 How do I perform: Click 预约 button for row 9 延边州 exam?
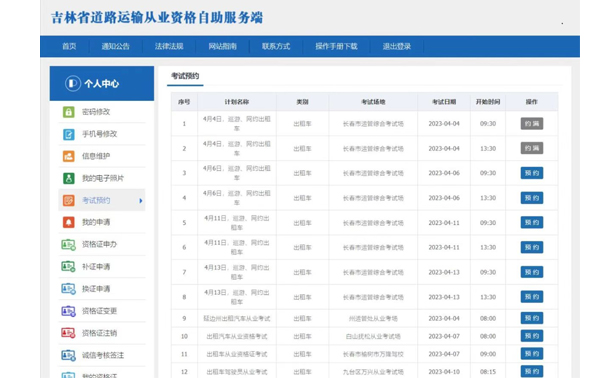pyautogui.click(x=532, y=318)
